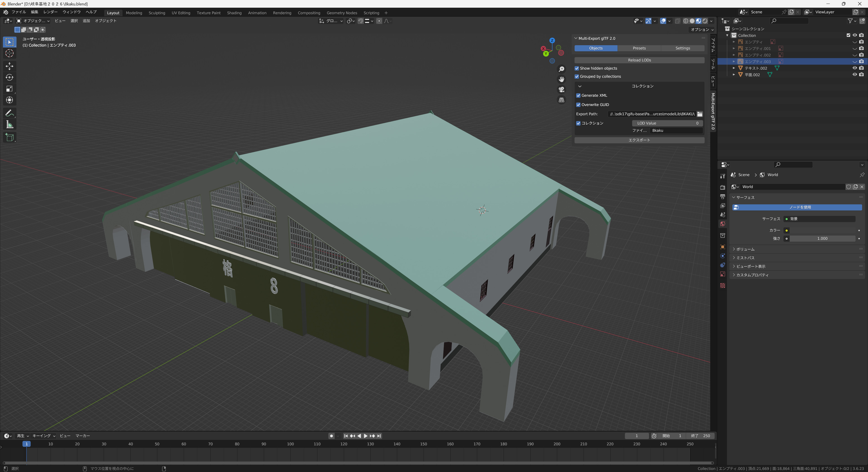Switch to wireframe viewport shading
This screenshot has height=472, width=868.
[686, 21]
